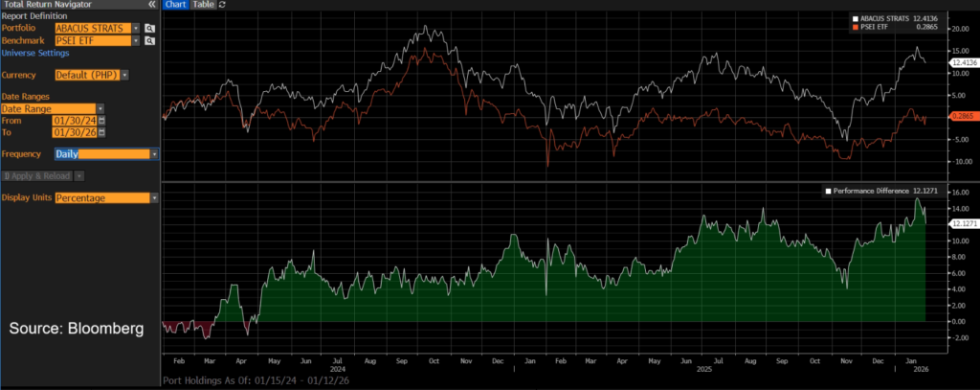Screen dimensions: 980x390
Task: Open the To date calendar picker
Action: (x=101, y=132)
